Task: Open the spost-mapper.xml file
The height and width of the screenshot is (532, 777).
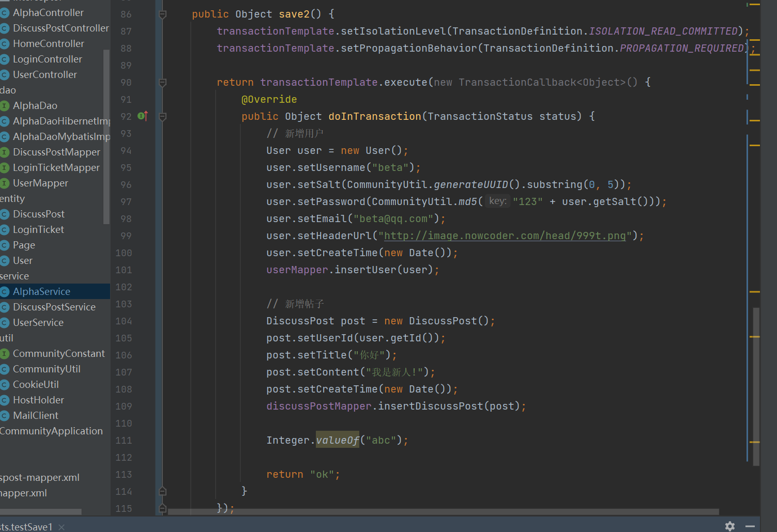Action: tap(40, 477)
